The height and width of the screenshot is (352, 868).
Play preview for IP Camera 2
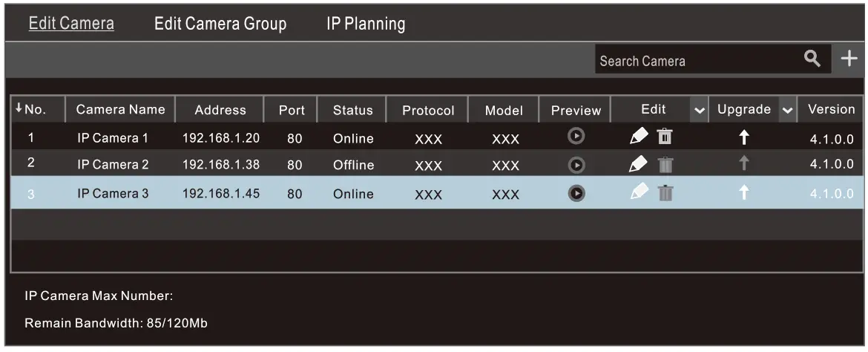(x=576, y=165)
